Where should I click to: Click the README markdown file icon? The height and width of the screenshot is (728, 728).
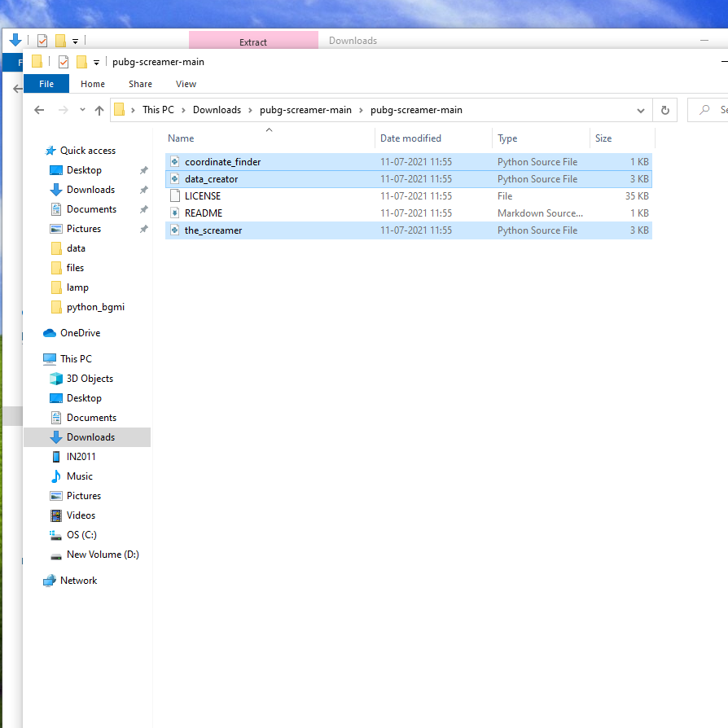tap(174, 213)
